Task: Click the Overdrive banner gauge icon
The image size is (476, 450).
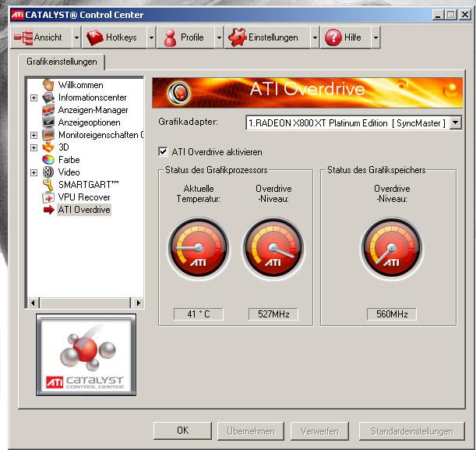Action: [x=179, y=92]
